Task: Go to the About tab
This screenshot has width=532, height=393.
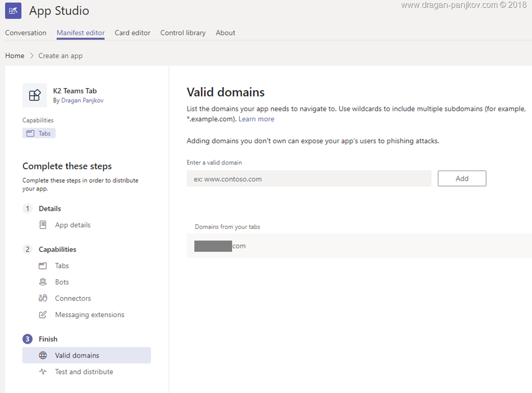Action: [225, 33]
